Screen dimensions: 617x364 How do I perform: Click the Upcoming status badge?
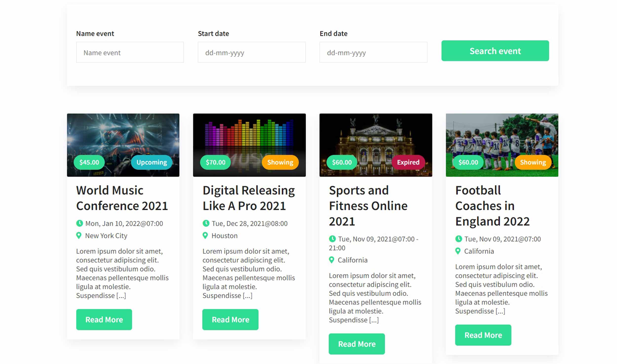(x=152, y=162)
